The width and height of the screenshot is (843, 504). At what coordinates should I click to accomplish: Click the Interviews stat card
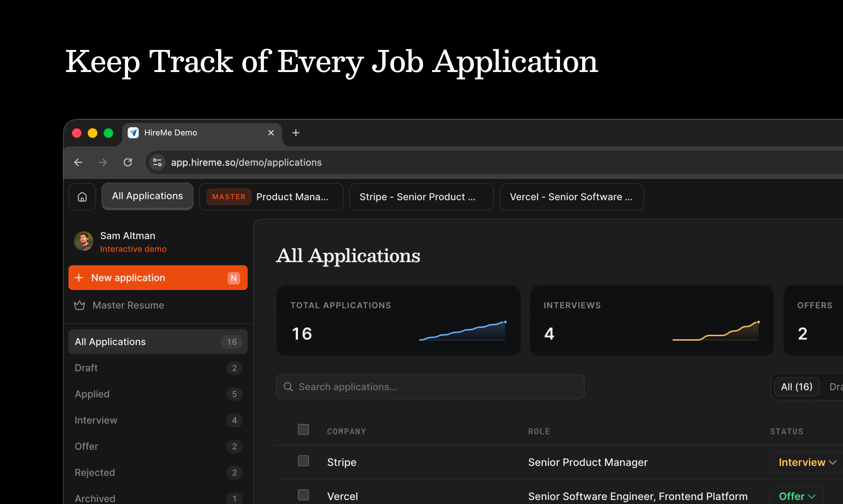click(x=652, y=321)
